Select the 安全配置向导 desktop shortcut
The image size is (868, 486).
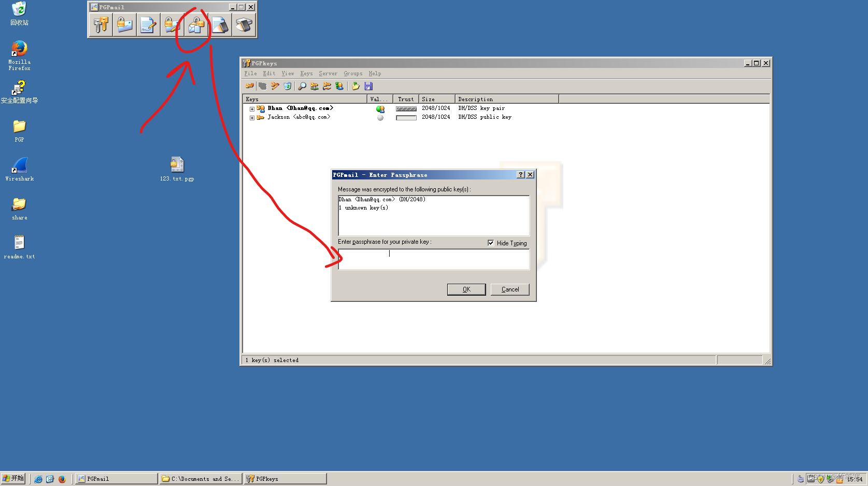click(19, 92)
